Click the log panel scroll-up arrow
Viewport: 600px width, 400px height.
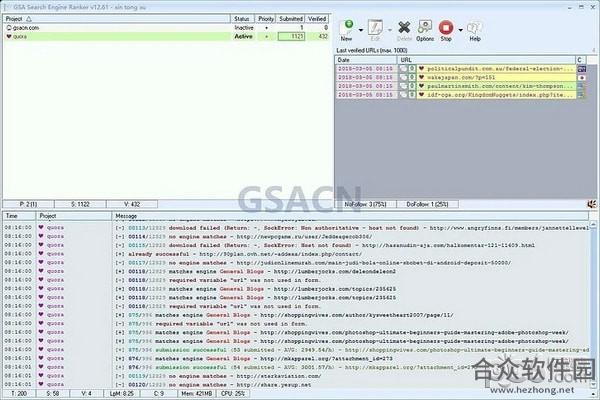[593, 224]
